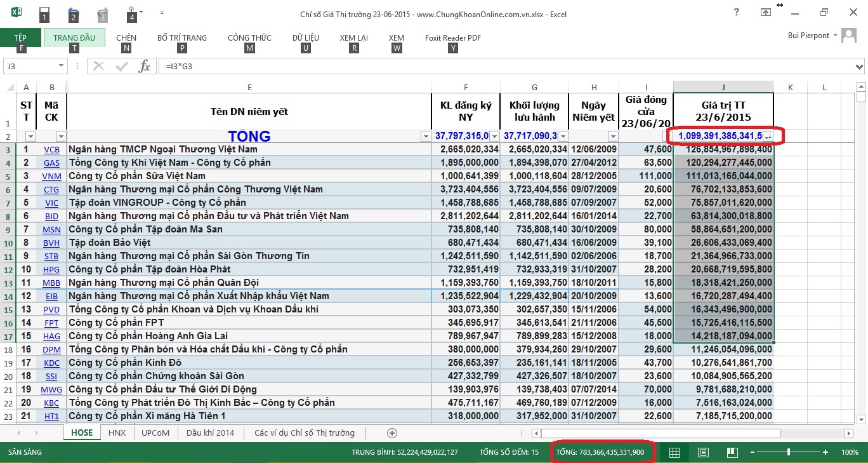Select the TRANG ĐẦU ribbon tab
Viewport: 868px width, 463px height.
click(x=74, y=37)
